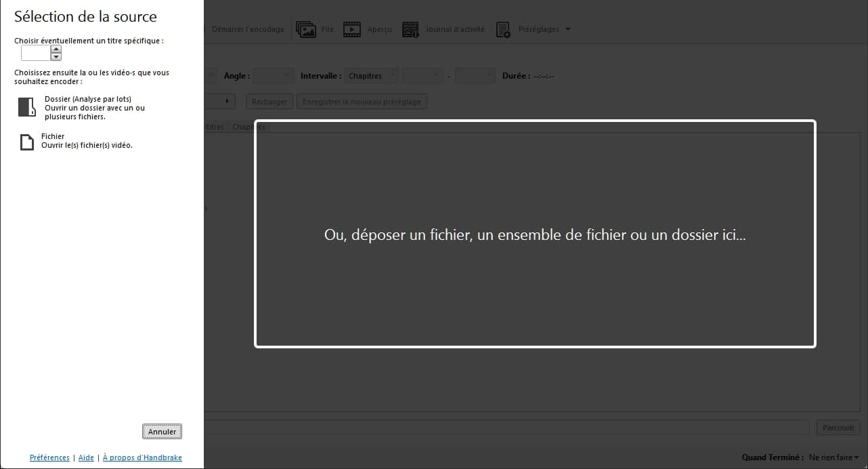Decrease the title number with down arrow
The width and height of the screenshot is (868, 469).
pos(56,57)
